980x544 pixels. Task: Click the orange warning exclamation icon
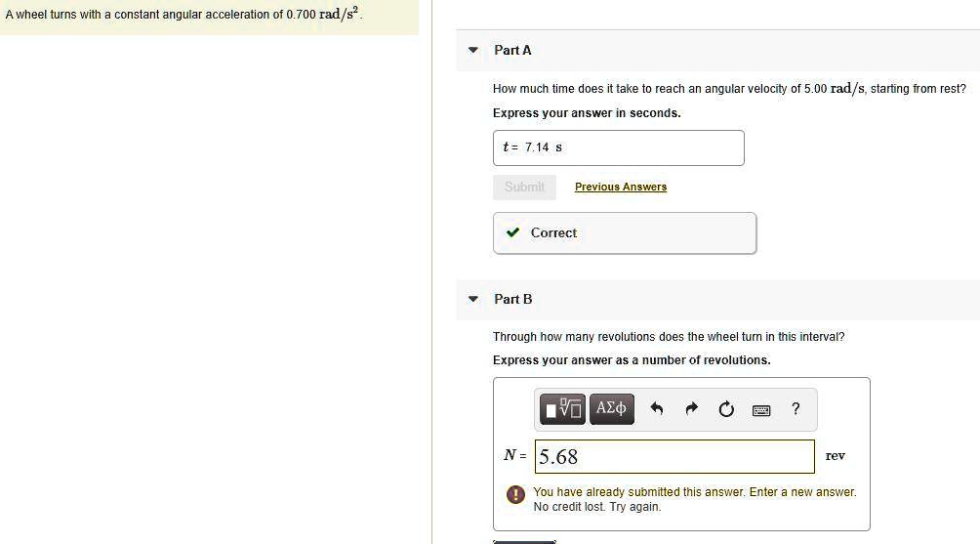pos(515,495)
